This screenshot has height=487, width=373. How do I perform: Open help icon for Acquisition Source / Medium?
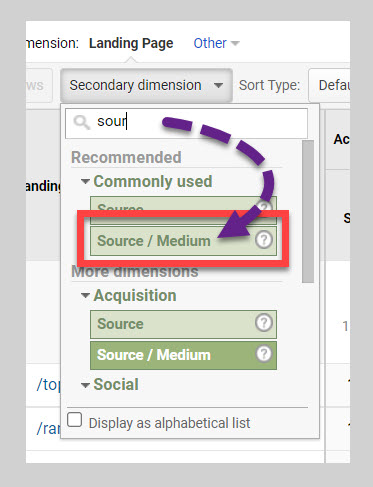point(264,354)
